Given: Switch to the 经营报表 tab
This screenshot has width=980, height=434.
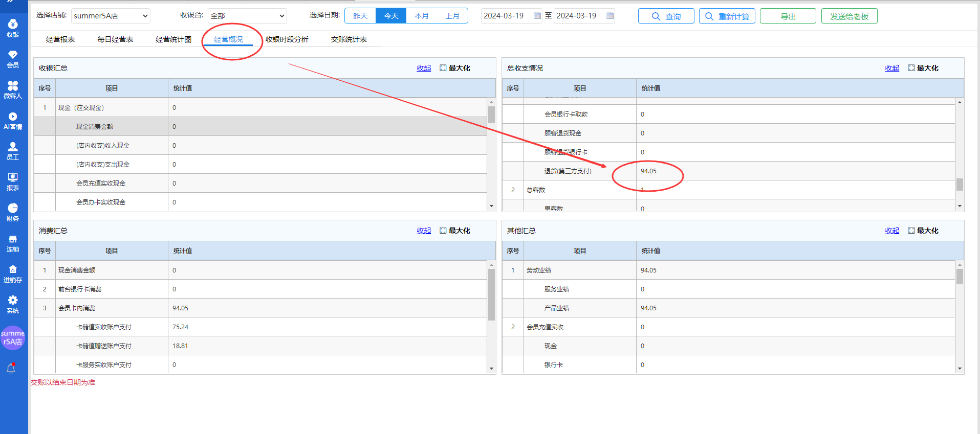Looking at the screenshot, I should pyautogui.click(x=60, y=39).
